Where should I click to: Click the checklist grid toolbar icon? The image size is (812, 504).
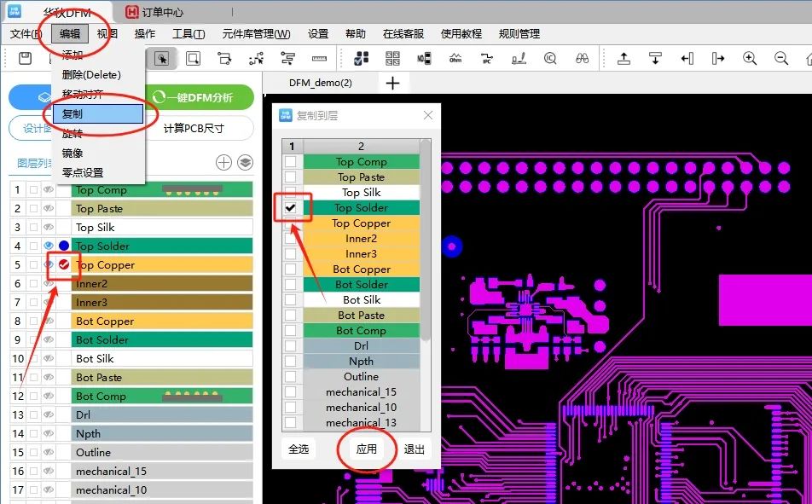[361, 59]
